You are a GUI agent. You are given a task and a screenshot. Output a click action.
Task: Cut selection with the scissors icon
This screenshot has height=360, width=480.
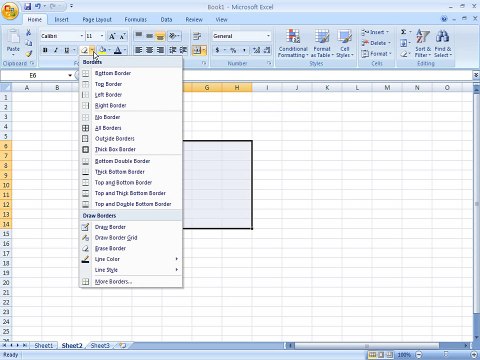click(29, 32)
